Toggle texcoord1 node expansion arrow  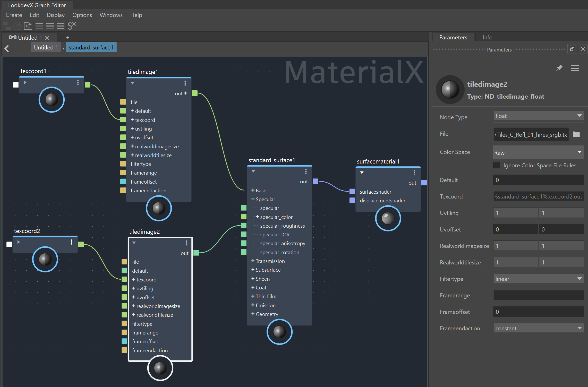pos(25,82)
